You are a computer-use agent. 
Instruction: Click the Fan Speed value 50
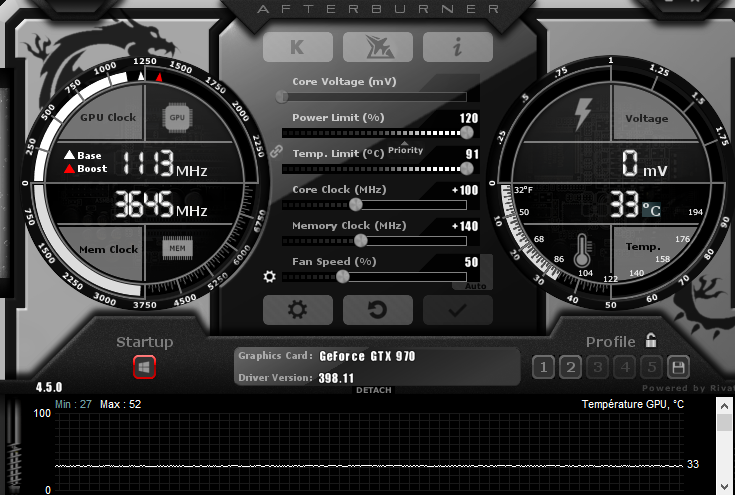click(x=471, y=262)
